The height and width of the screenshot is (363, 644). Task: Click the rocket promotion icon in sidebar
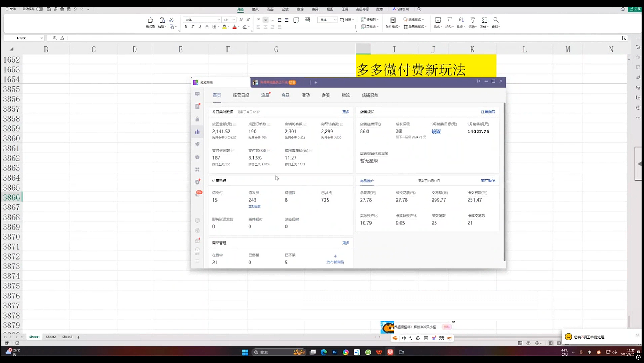[x=197, y=144]
